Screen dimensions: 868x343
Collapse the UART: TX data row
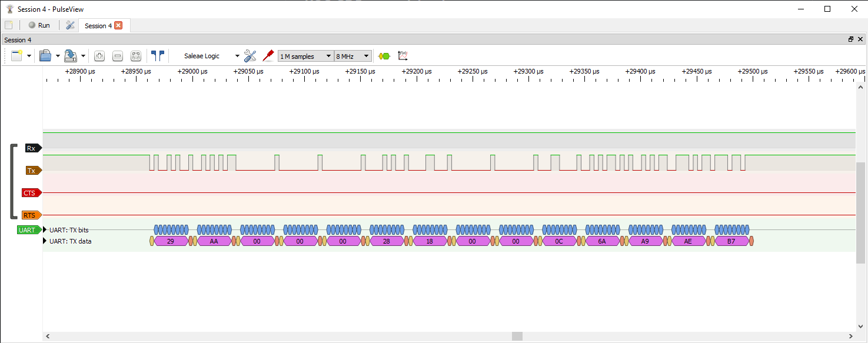[x=46, y=241]
